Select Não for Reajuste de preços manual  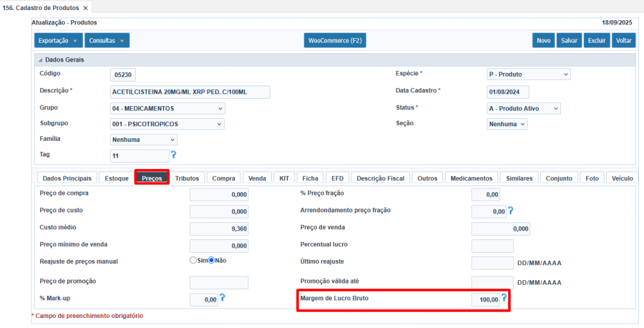(212, 260)
